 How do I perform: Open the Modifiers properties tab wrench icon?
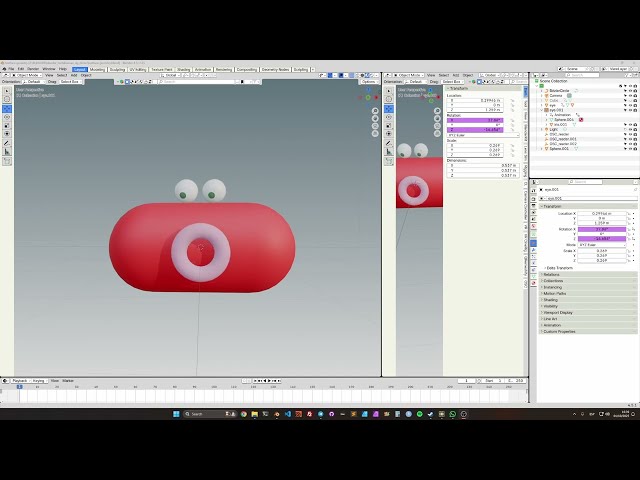(x=533, y=250)
